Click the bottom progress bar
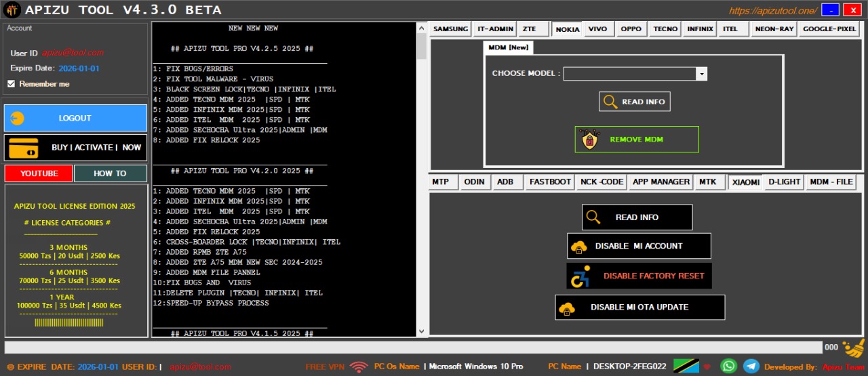 pos(412,348)
